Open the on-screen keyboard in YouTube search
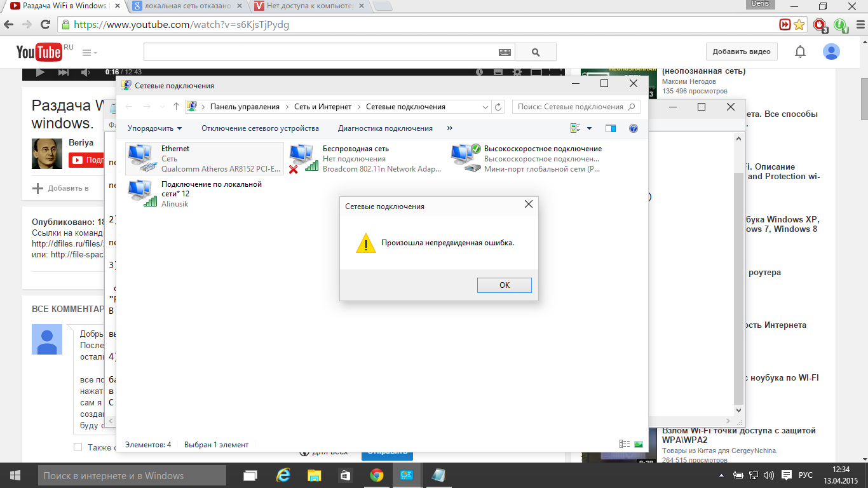Image resolution: width=868 pixels, height=488 pixels. click(x=505, y=52)
